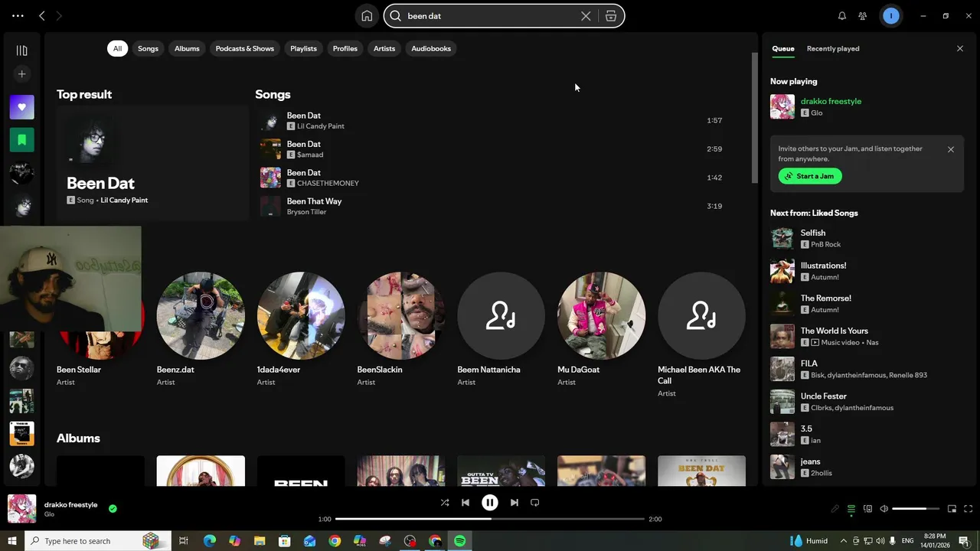Open the user profile avatar menu
The height and width of the screenshot is (551, 980).
click(x=890, y=16)
